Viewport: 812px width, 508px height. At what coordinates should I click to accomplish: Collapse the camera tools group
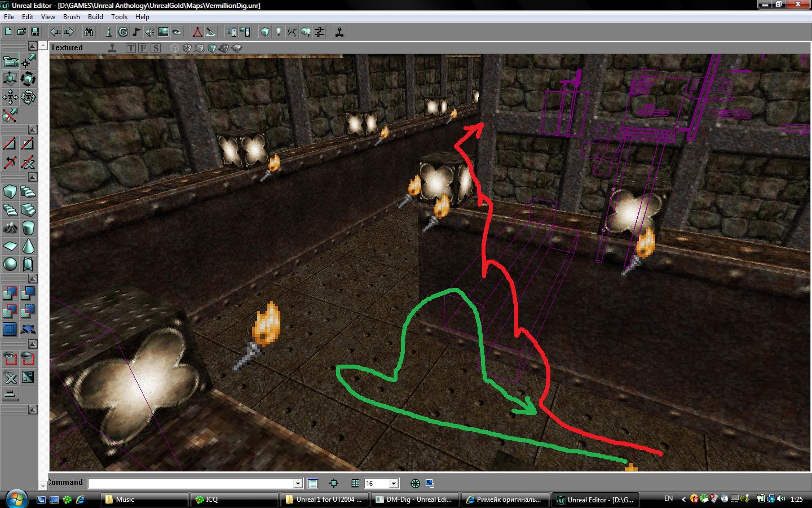coord(33,46)
